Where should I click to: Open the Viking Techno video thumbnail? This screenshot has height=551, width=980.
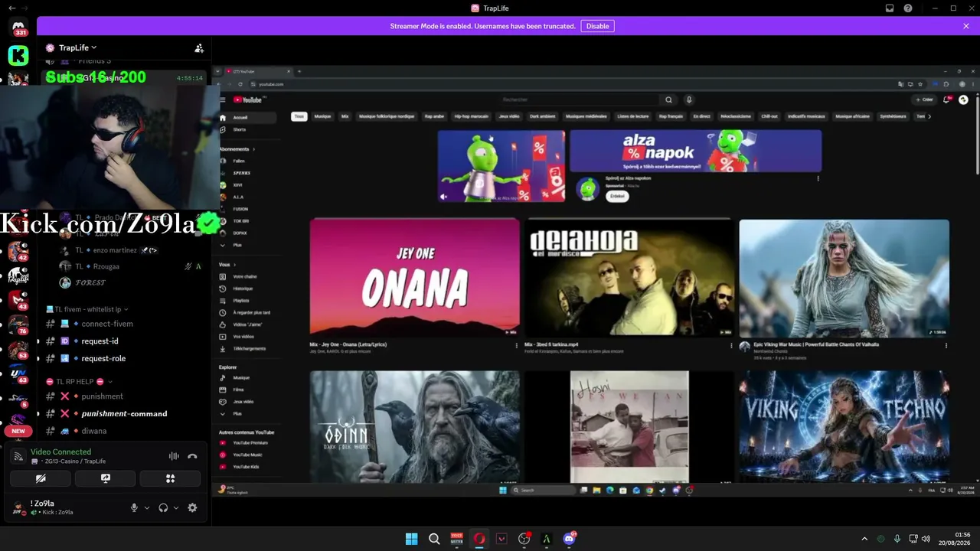click(x=844, y=427)
